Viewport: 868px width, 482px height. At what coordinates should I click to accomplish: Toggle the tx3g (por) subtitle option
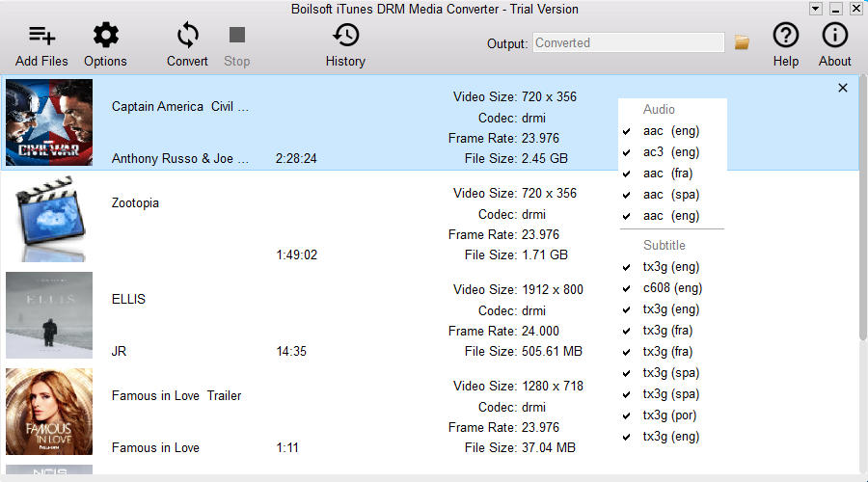[627, 415]
